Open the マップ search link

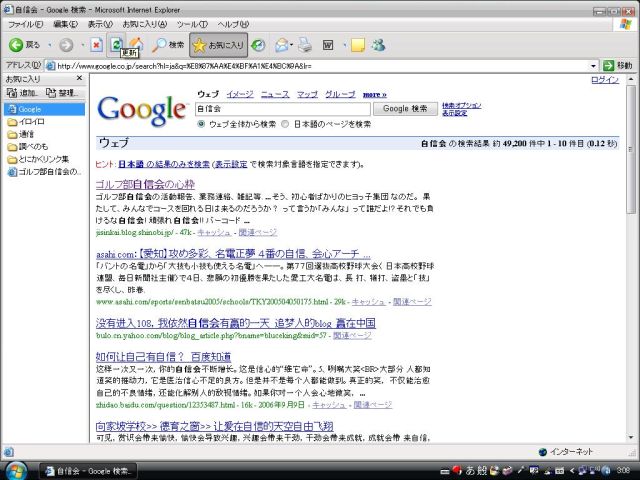point(307,94)
